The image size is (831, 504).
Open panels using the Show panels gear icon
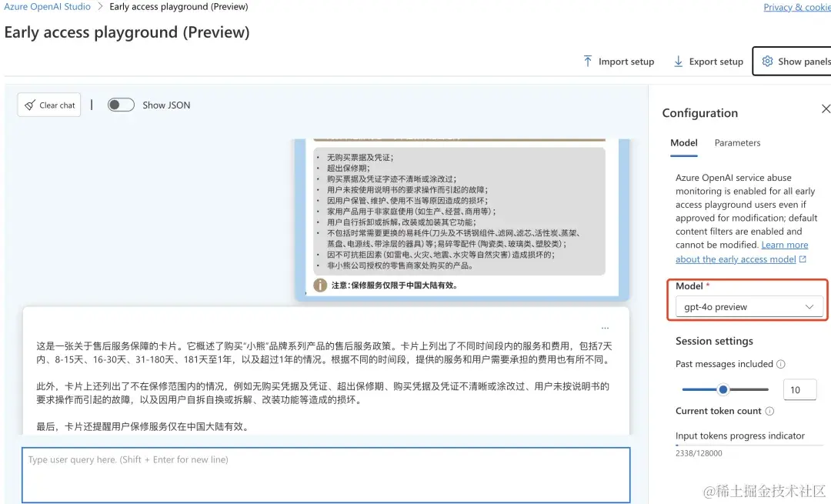coord(767,61)
